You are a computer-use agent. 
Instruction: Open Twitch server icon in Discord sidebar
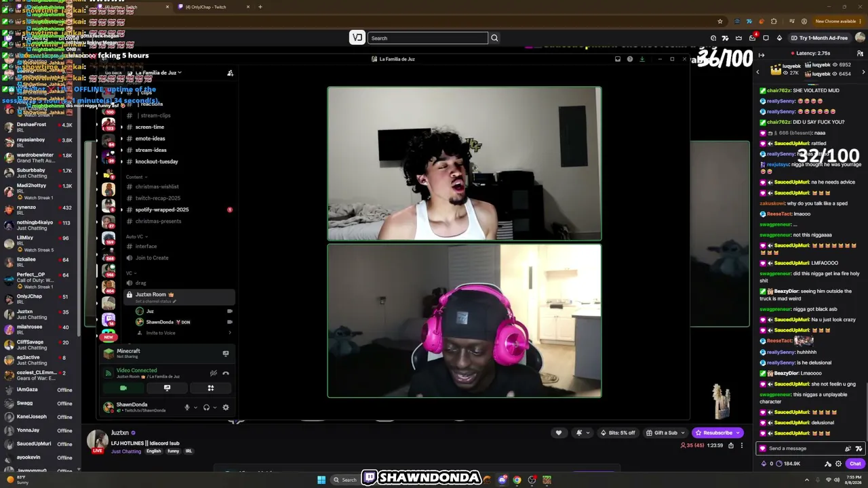coord(108,319)
